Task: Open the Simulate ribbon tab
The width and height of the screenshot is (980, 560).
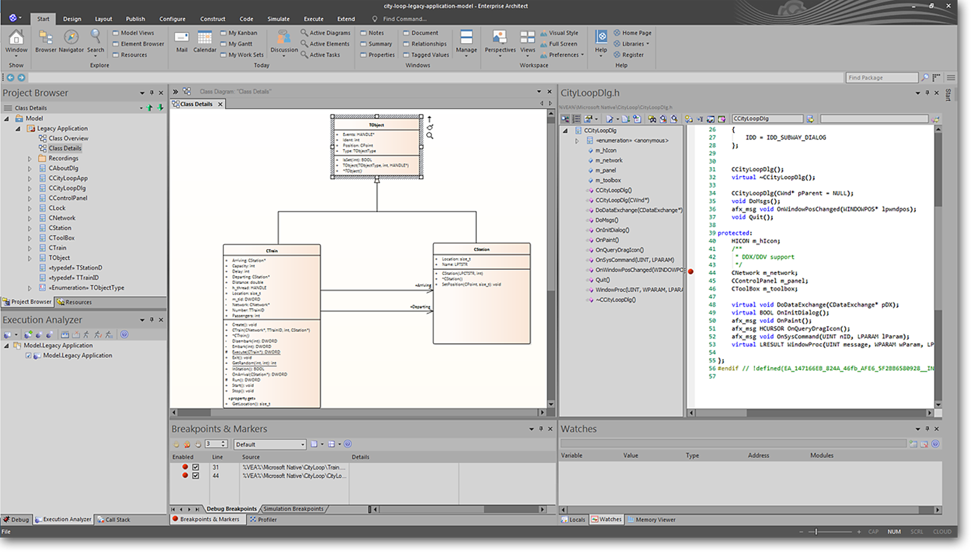Action: 279,19
